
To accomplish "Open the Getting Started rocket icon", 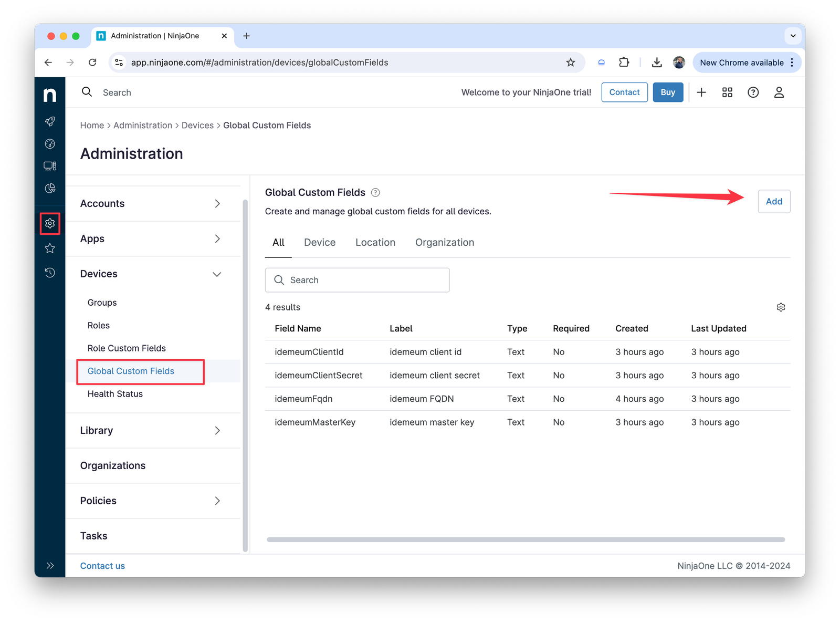I will pos(50,121).
